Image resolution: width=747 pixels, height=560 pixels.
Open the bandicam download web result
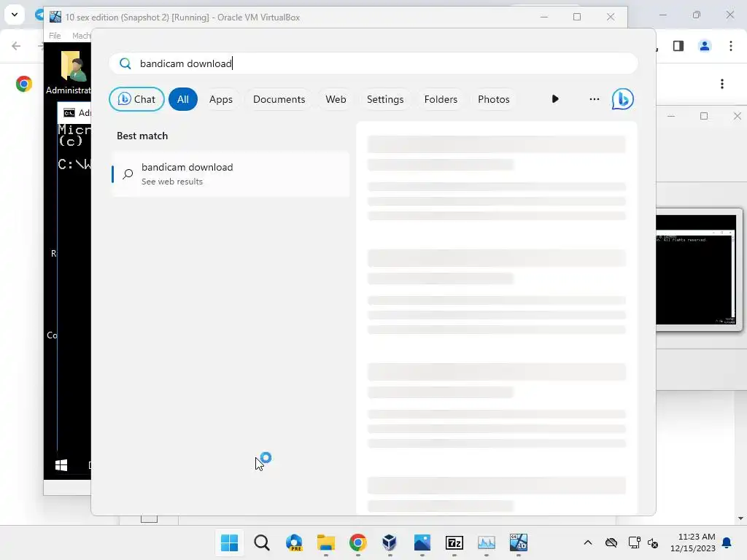click(231, 174)
